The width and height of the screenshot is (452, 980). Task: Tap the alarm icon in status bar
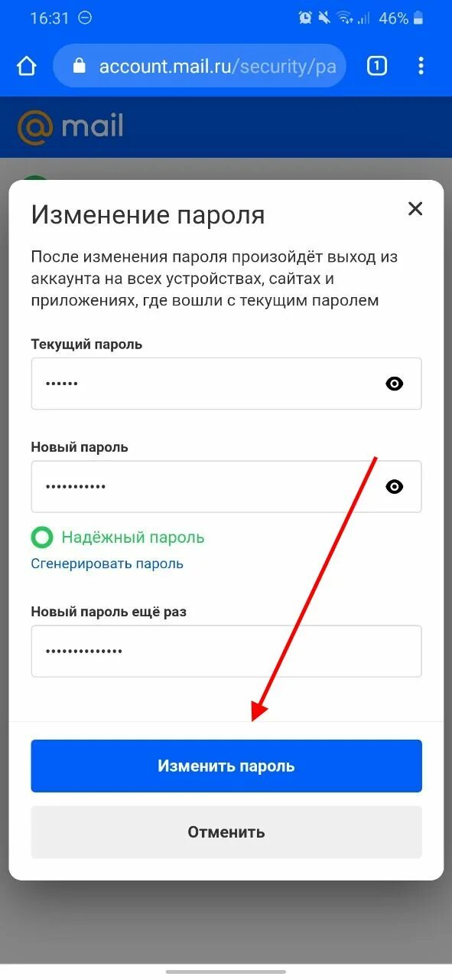pos(304,18)
